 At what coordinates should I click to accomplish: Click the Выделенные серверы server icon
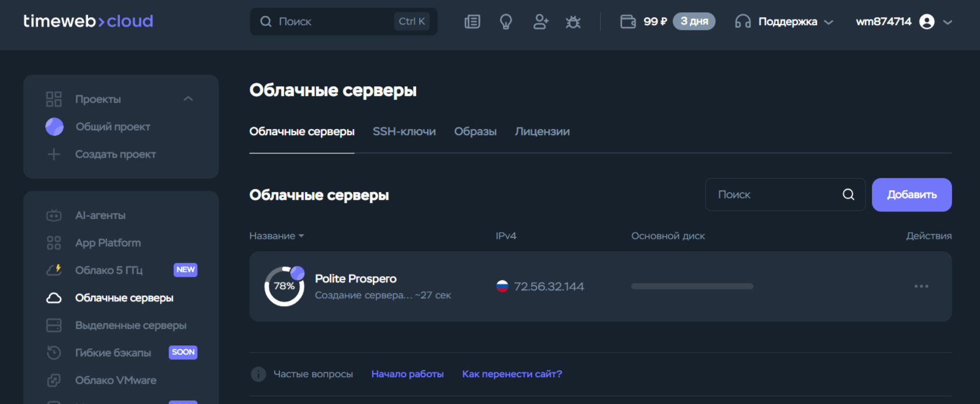pyautogui.click(x=54, y=325)
